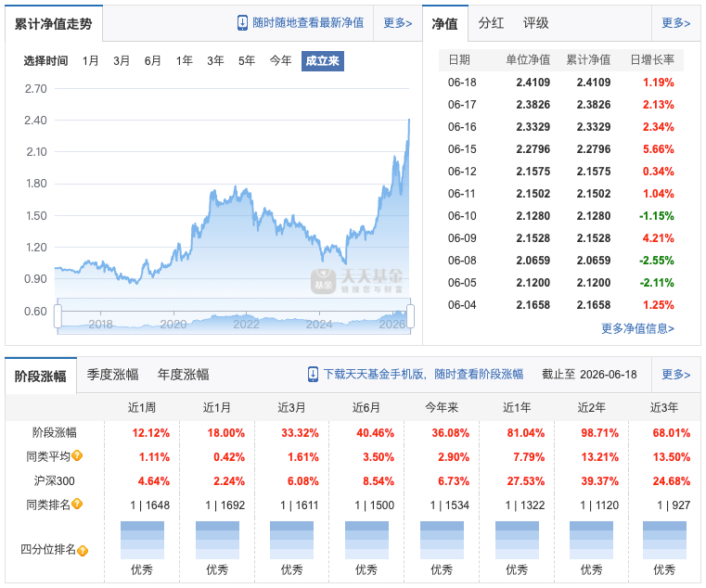Select the 1年 time range
Screen dimensions: 706x588
point(185,61)
